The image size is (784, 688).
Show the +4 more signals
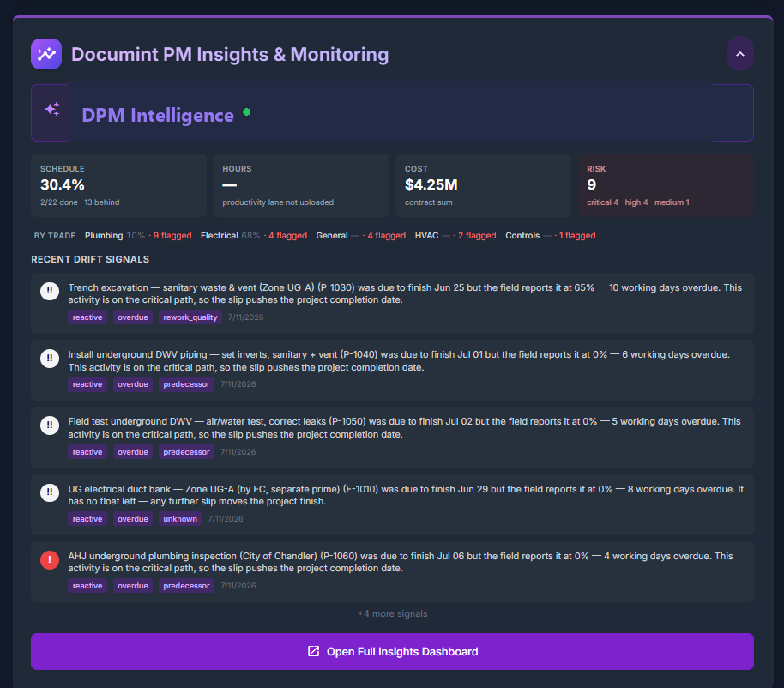tap(393, 613)
